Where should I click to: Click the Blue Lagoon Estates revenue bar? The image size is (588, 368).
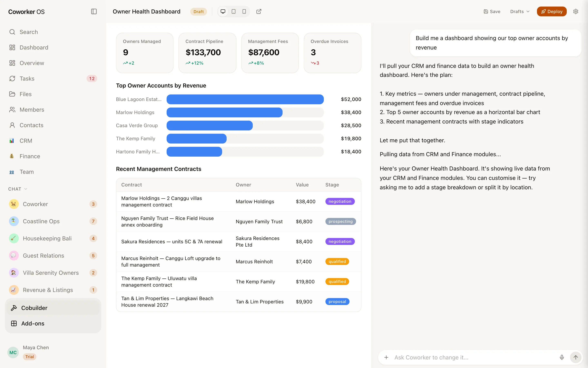coord(245,99)
